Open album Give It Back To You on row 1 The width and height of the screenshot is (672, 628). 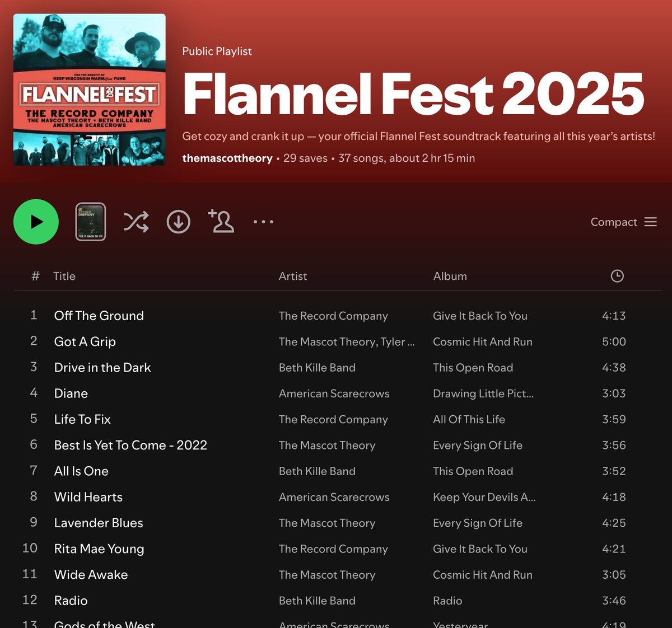tap(480, 316)
